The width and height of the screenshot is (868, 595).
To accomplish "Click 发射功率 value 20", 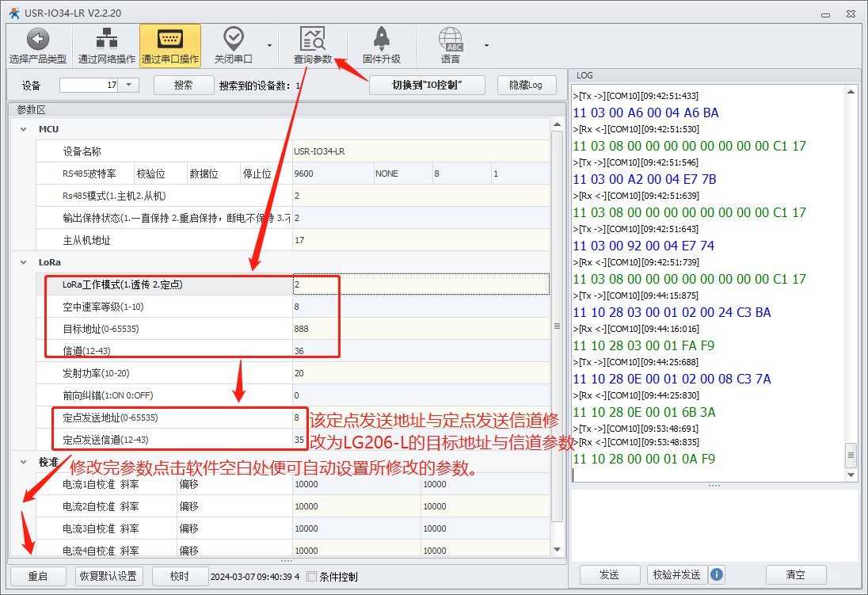I will (x=421, y=373).
